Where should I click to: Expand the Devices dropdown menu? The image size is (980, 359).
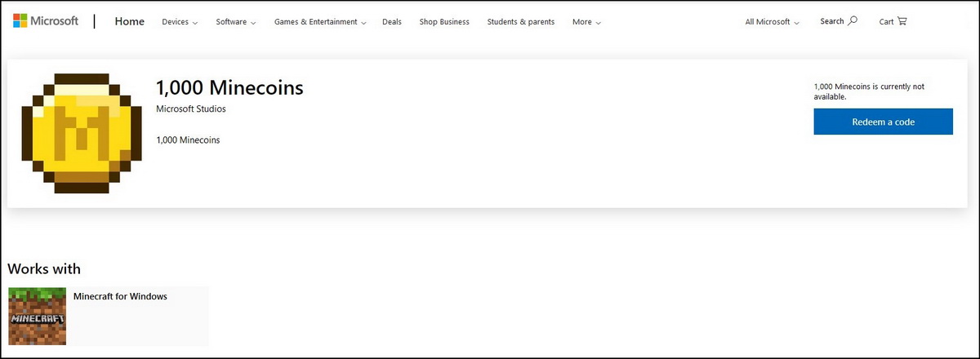(180, 22)
